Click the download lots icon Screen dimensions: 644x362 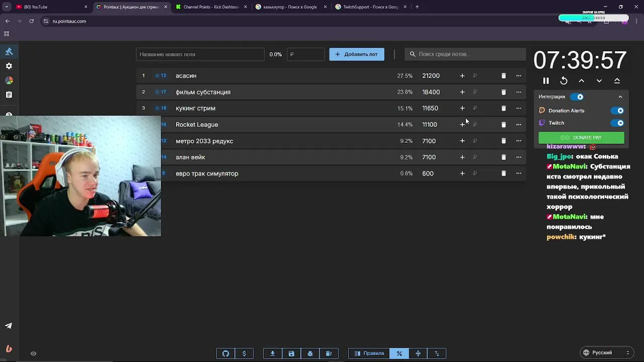273,353
